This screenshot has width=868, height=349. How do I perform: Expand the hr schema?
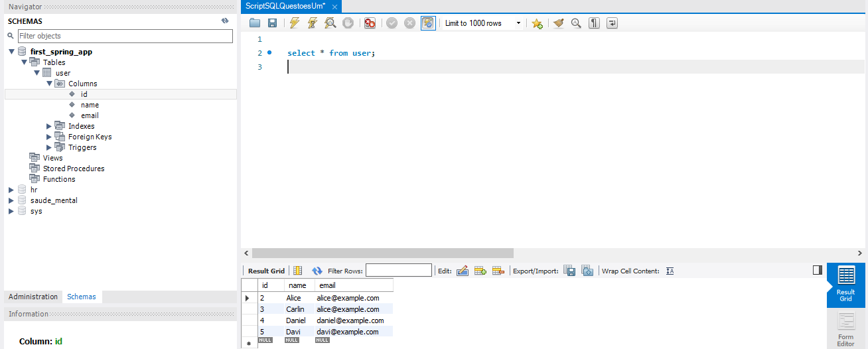coord(11,190)
